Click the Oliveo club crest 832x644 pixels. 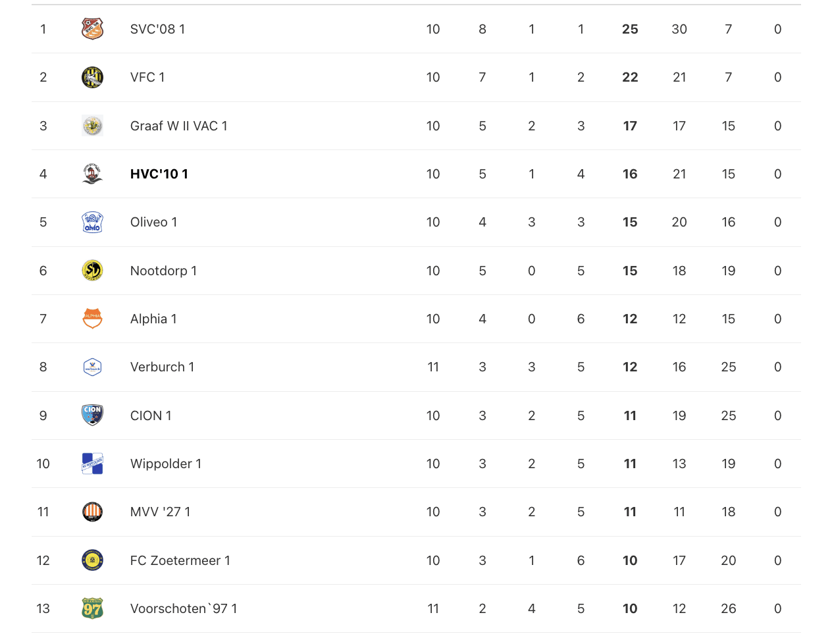coord(92,222)
